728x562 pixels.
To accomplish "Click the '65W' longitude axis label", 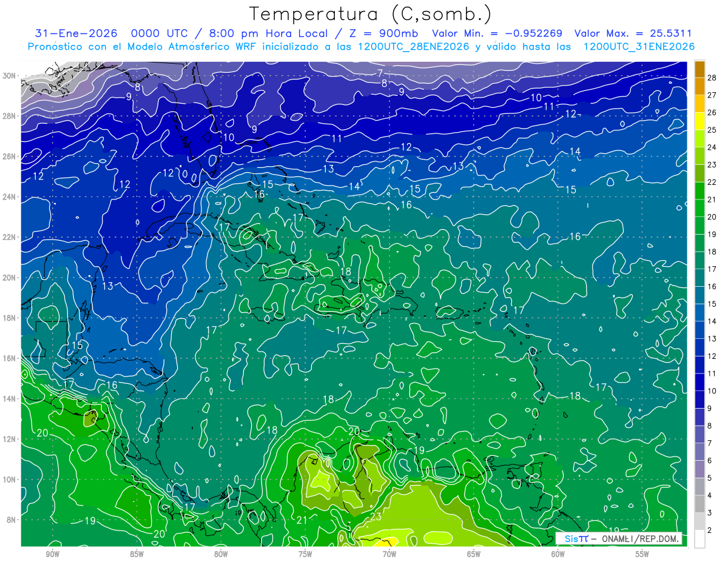I will pyautogui.click(x=474, y=554).
